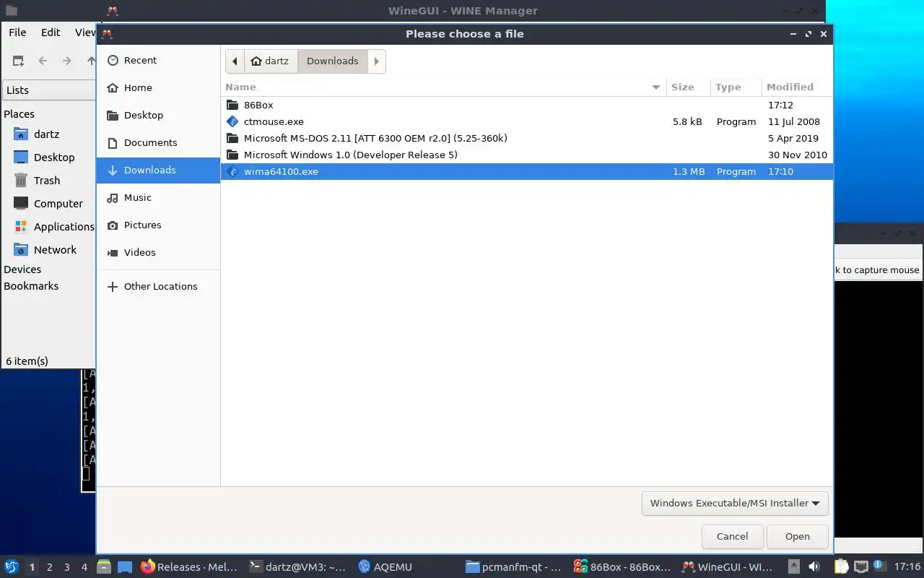Select Desktop in file chooser sidebar
The width and height of the screenshot is (924, 578).
pyautogui.click(x=158, y=116)
